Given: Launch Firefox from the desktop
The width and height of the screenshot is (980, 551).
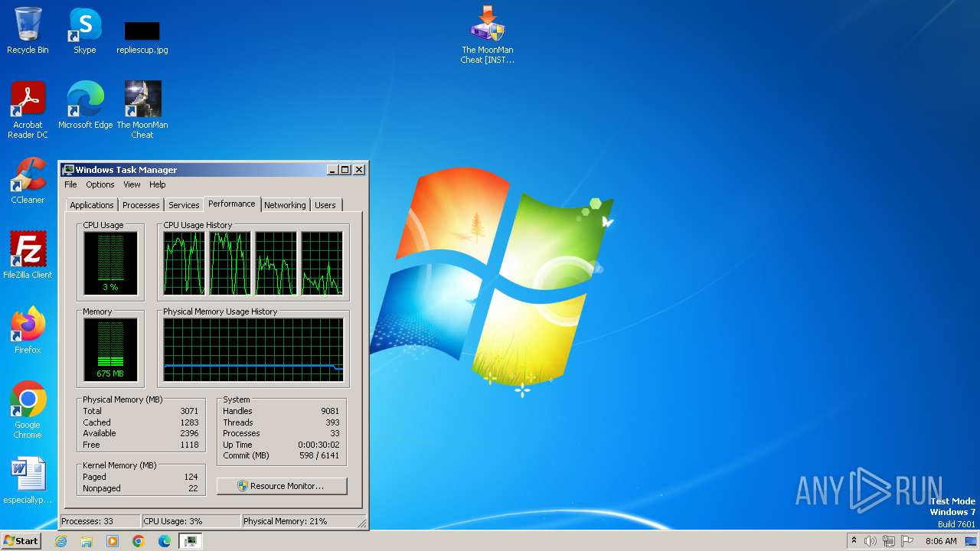Looking at the screenshot, I should (x=28, y=331).
